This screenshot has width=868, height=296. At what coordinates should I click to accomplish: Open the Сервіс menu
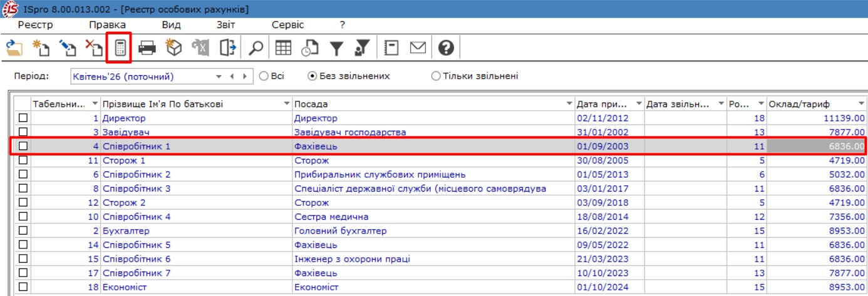tap(287, 25)
